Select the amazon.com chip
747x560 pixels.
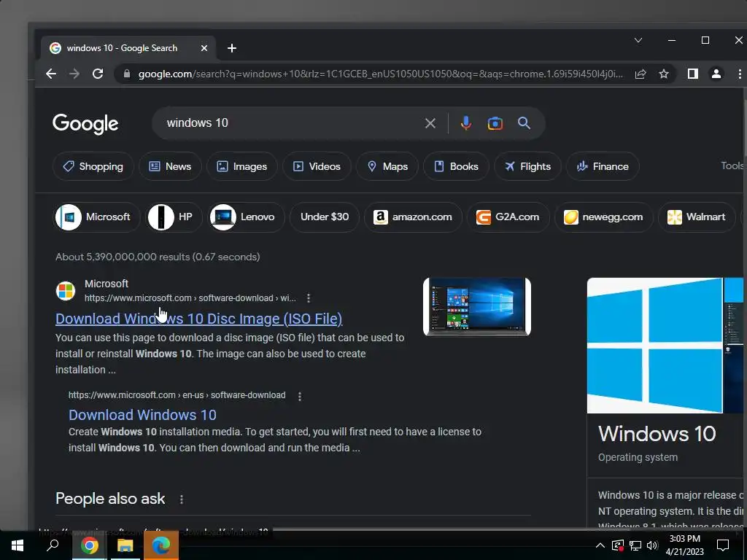tap(413, 217)
